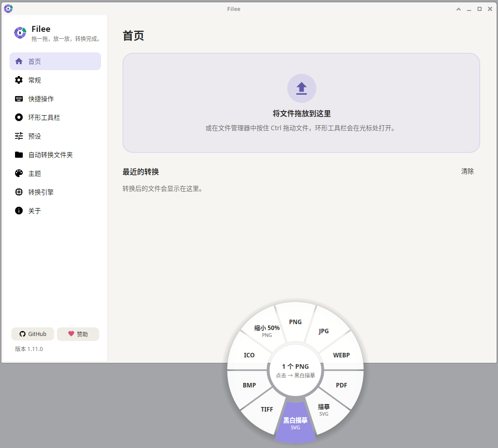Choose PDF in the ring toolbar
The image size is (498, 448).
(341, 385)
